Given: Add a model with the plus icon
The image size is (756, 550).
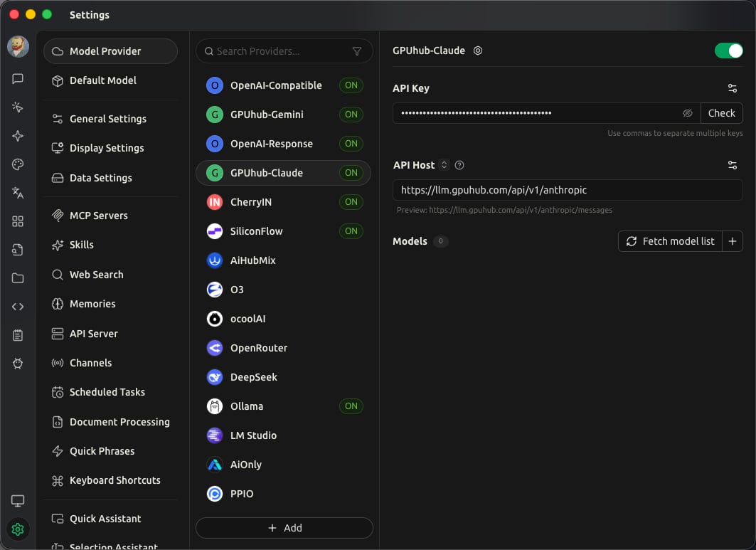Looking at the screenshot, I should (x=733, y=241).
